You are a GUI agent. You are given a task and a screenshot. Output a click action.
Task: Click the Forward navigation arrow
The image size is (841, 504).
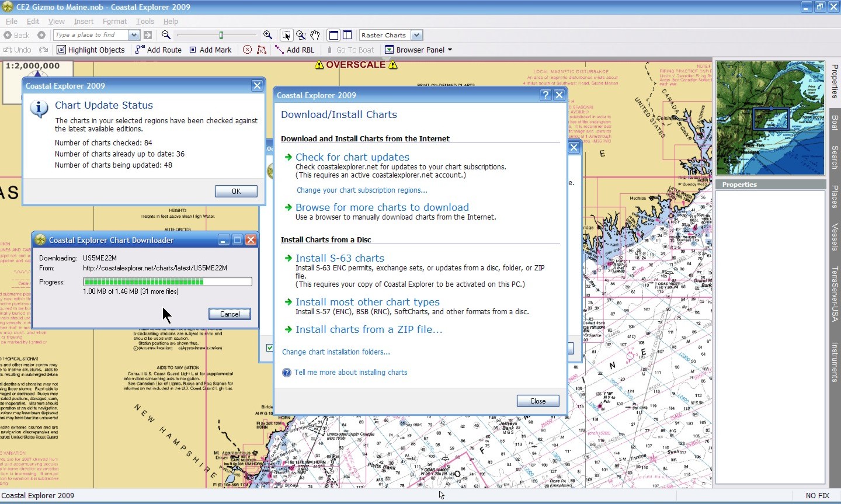click(41, 35)
